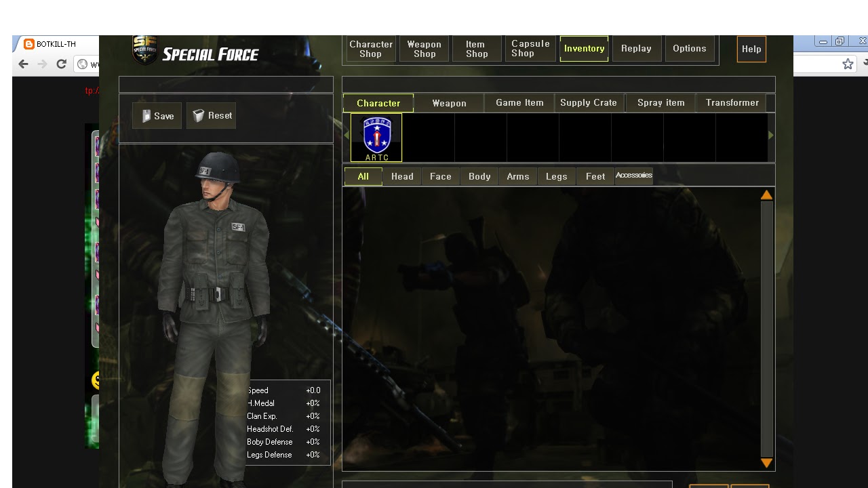868x488 pixels.
Task: Click the Legs Defense stat label
Action: [269, 455]
